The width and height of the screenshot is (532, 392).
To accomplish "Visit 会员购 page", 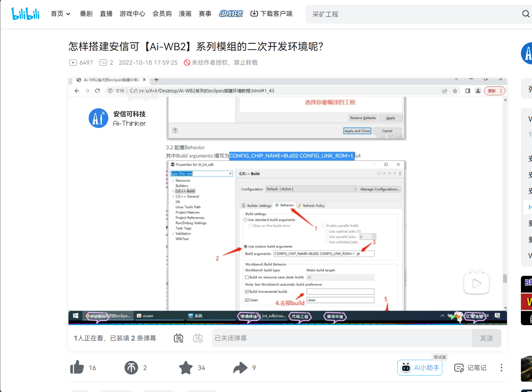I will (x=162, y=14).
